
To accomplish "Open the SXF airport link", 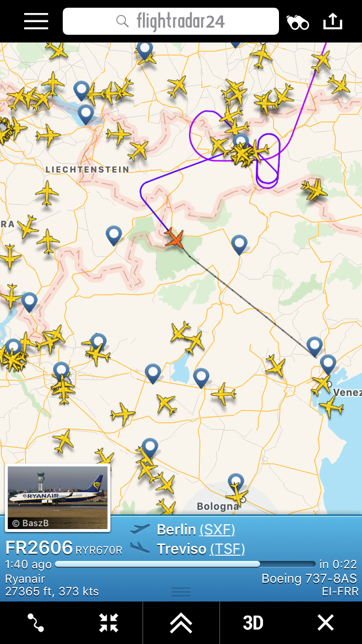I will (217, 530).
